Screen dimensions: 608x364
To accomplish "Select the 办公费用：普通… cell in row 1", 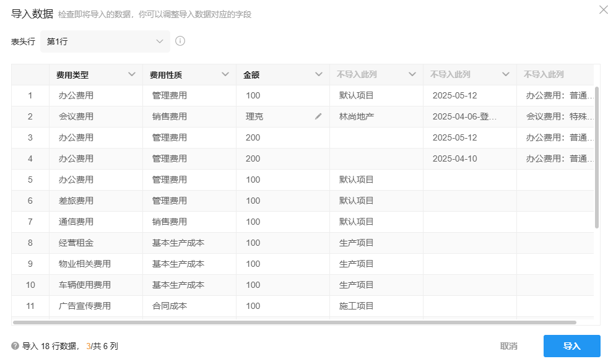I will [x=555, y=95].
